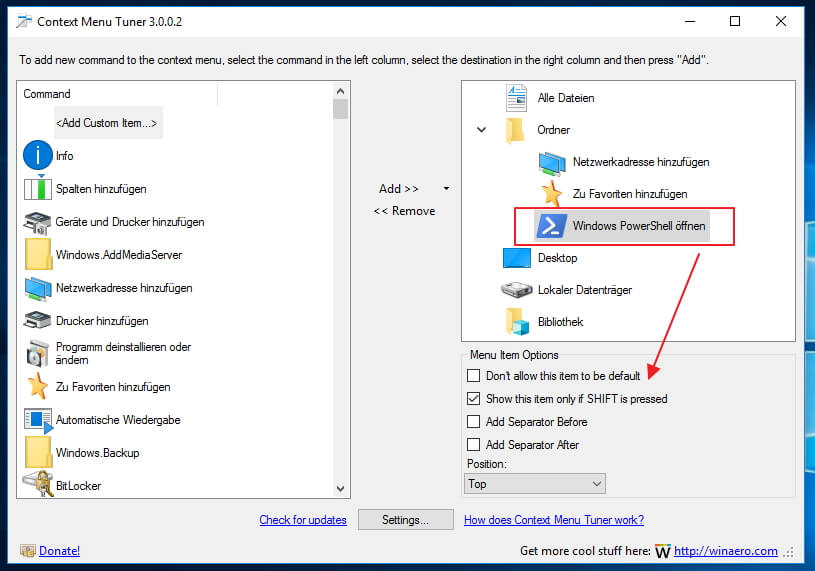Enable Add Separator Before
815x571 pixels.
(x=473, y=421)
